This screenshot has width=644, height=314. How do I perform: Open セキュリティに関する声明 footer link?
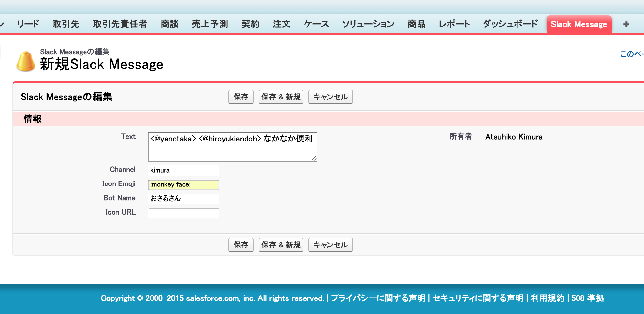click(x=478, y=298)
